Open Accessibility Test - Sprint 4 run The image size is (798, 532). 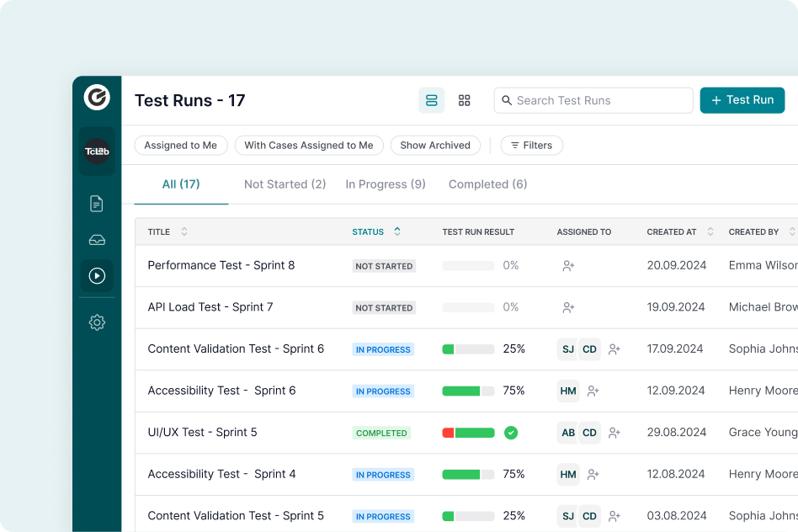(x=221, y=474)
